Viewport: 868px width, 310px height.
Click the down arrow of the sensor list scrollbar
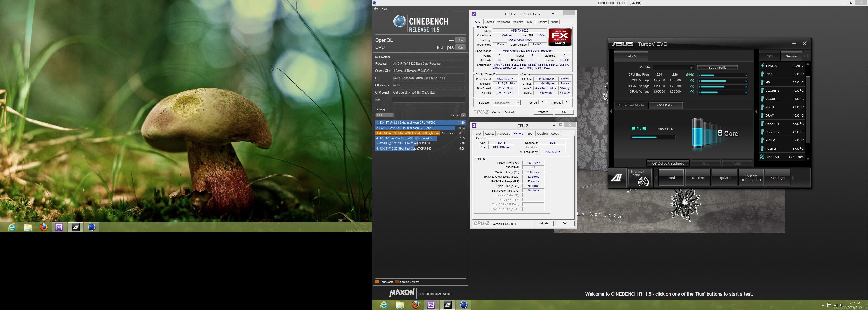pos(808,159)
